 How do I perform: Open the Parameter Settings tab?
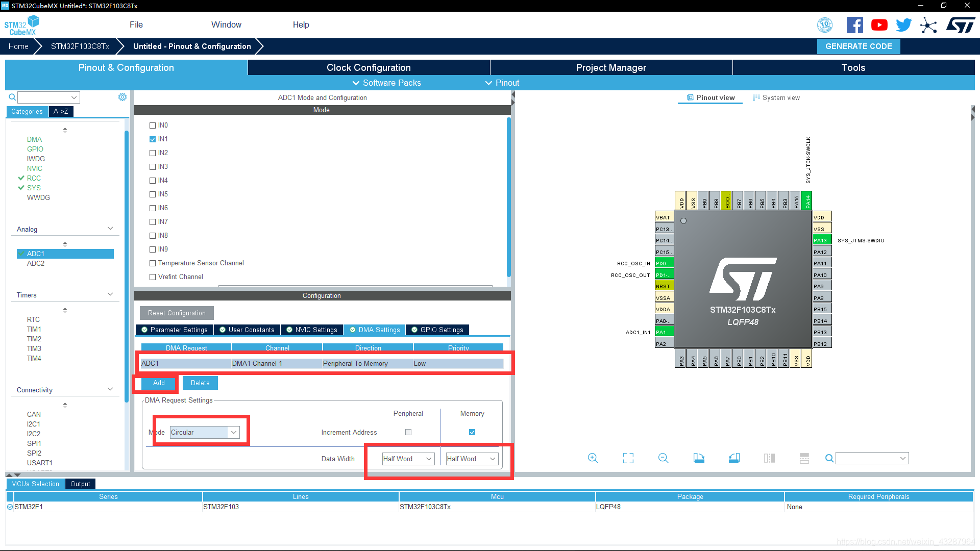pyautogui.click(x=175, y=330)
